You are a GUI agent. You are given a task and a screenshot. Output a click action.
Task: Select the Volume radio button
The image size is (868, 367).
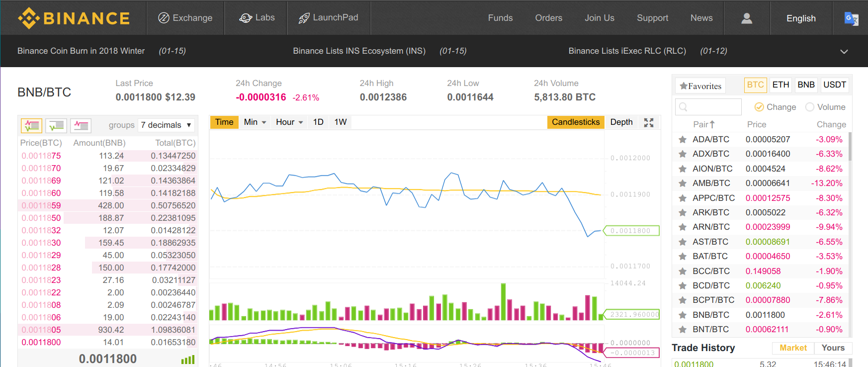(810, 107)
